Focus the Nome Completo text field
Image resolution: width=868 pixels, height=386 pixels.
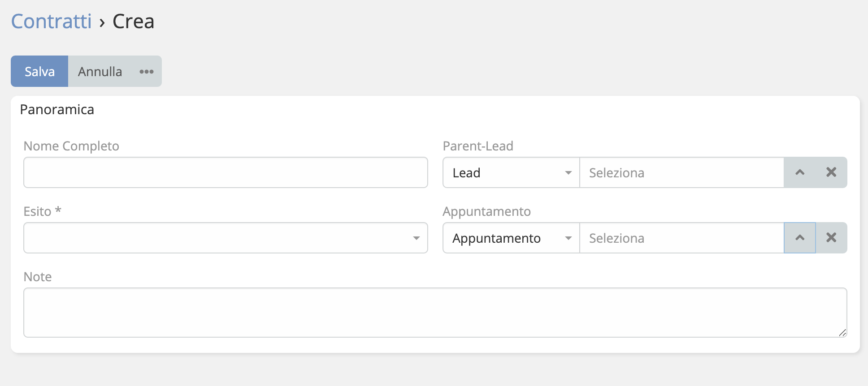coord(226,172)
